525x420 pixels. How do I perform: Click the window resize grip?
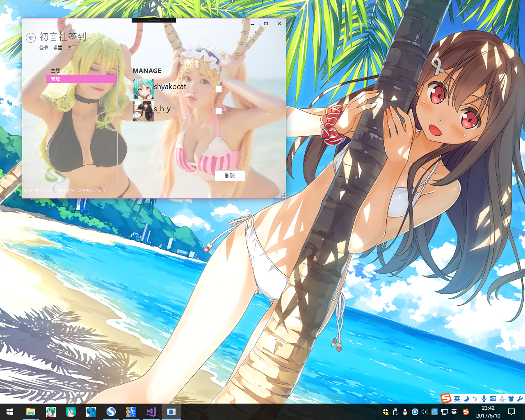283,196
